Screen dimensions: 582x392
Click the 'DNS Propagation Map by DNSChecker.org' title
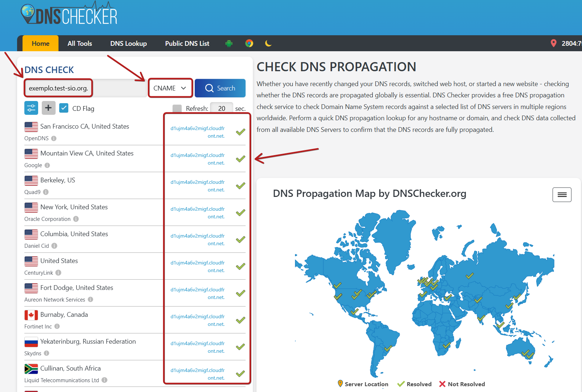click(x=369, y=194)
